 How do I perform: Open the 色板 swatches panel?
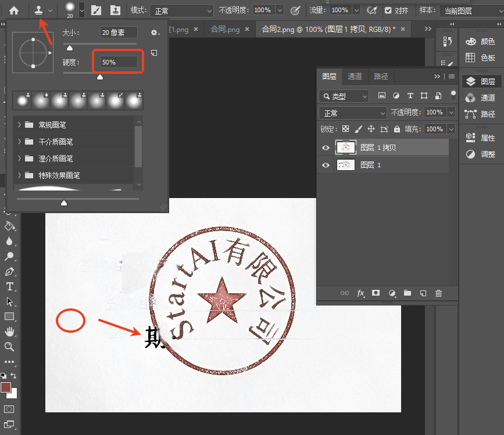click(481, 57)
